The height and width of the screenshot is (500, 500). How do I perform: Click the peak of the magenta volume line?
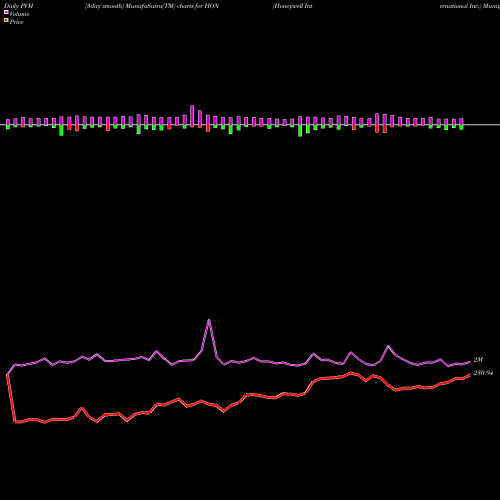pyautogui.click(x=209, y=320)
